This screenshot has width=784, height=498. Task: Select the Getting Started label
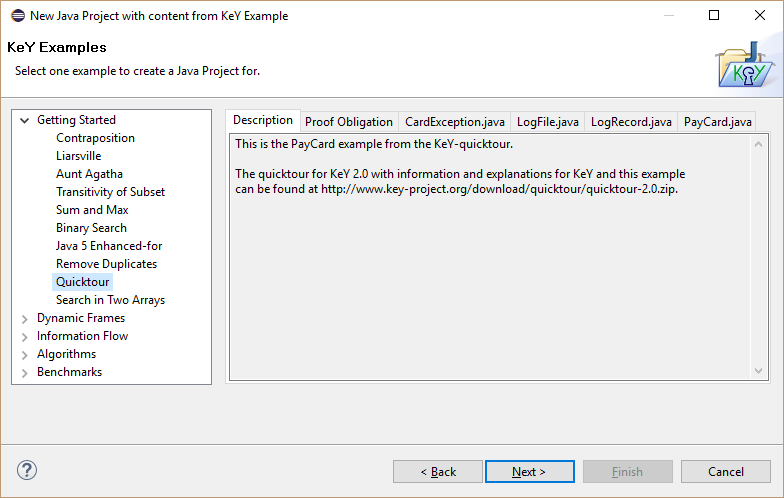click(x=76, y=120)
